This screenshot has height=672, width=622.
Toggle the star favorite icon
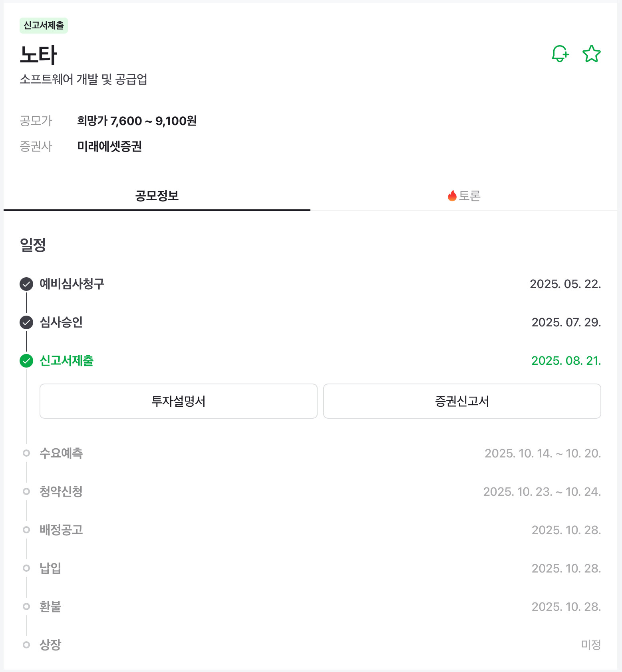[591, 54]
